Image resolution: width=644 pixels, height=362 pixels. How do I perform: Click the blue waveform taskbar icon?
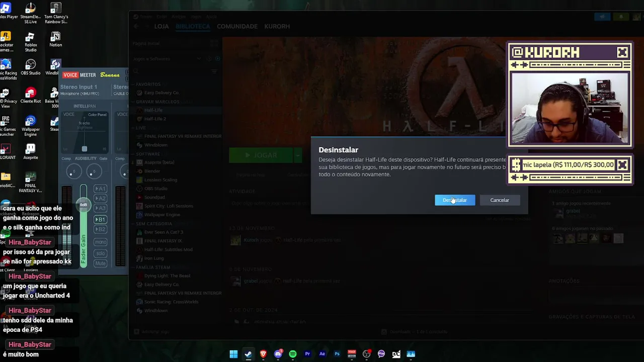[411, 354]
